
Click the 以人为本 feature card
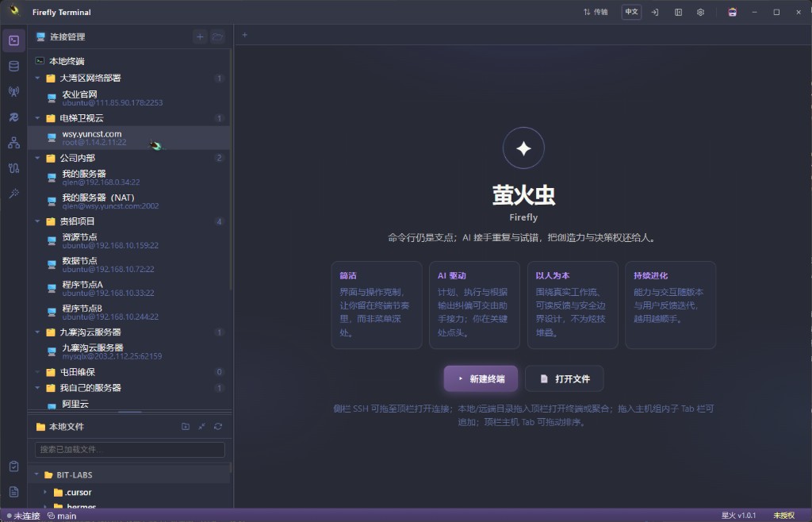(573, 305)
